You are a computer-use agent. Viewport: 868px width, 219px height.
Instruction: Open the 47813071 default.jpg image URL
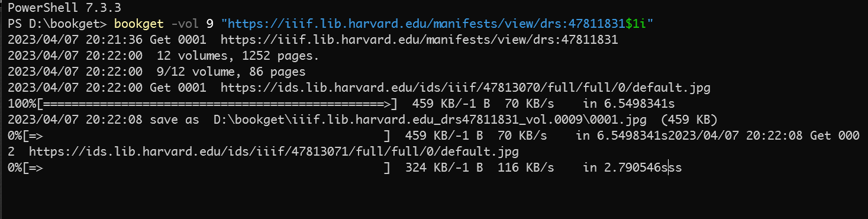(274, 152)
